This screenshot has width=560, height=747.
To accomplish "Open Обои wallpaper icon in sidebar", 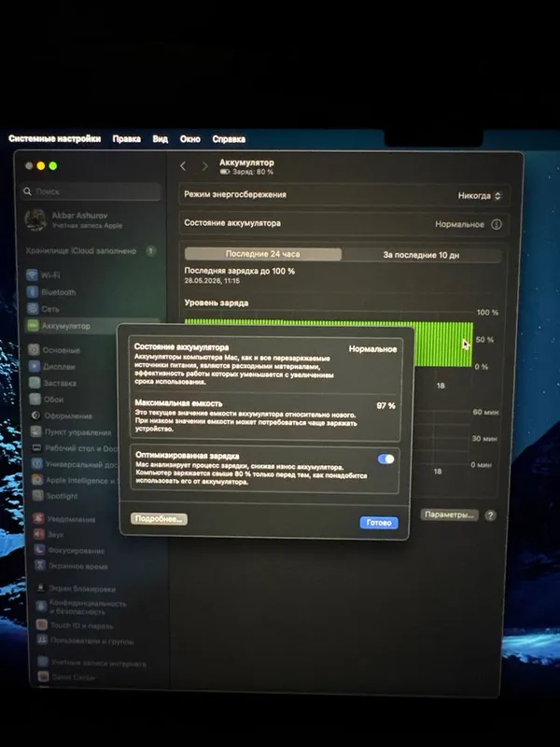I will 35,400.
